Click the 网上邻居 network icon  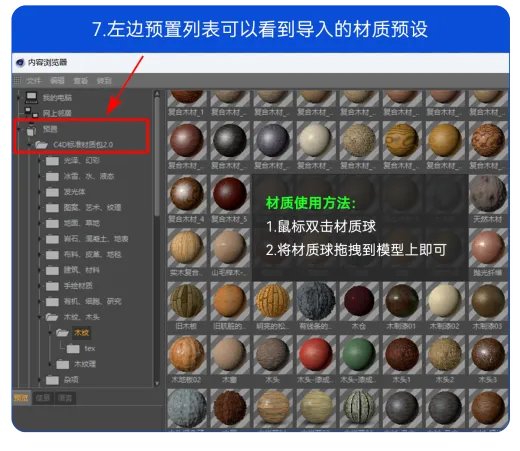31,113
